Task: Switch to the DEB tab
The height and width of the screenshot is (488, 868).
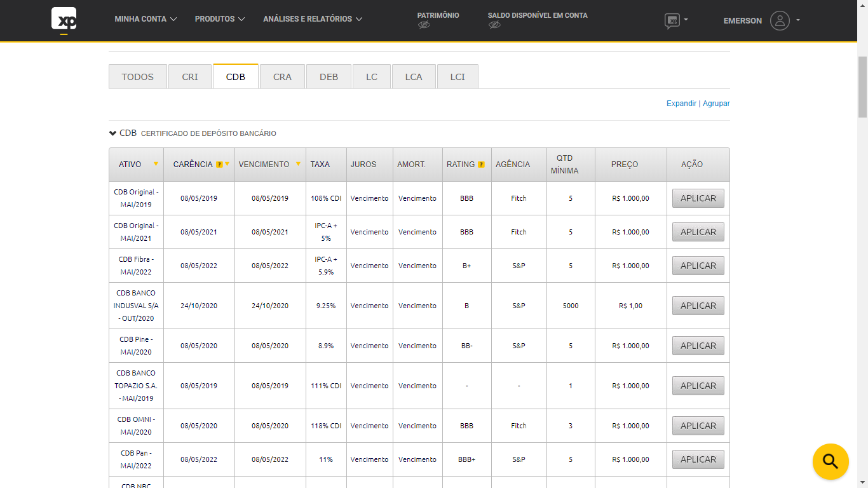Action: point(329,77)
